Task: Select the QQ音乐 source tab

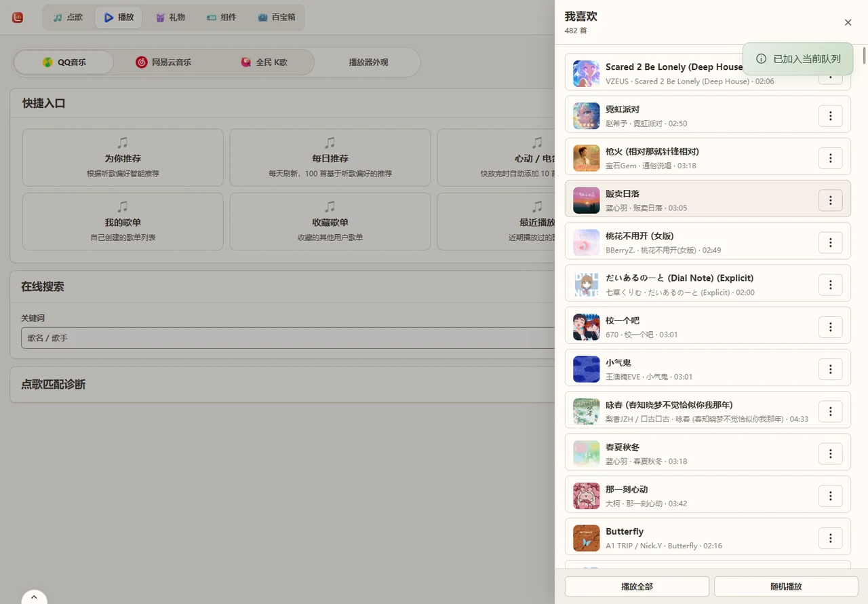Action: tap(64, 62)
